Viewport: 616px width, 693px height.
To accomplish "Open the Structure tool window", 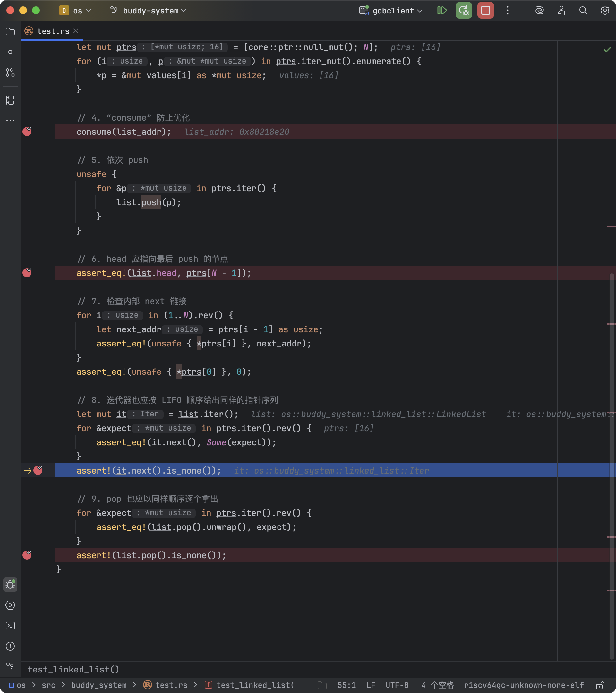I will (10, 100).
